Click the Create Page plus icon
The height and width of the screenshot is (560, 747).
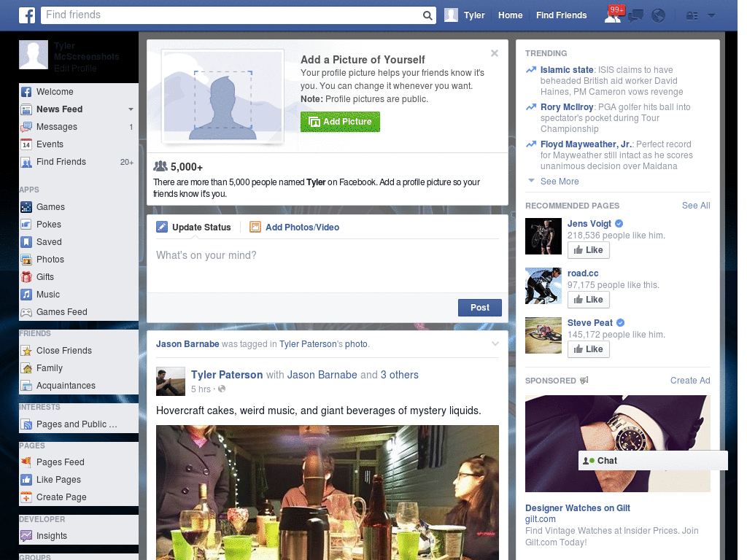26,497
